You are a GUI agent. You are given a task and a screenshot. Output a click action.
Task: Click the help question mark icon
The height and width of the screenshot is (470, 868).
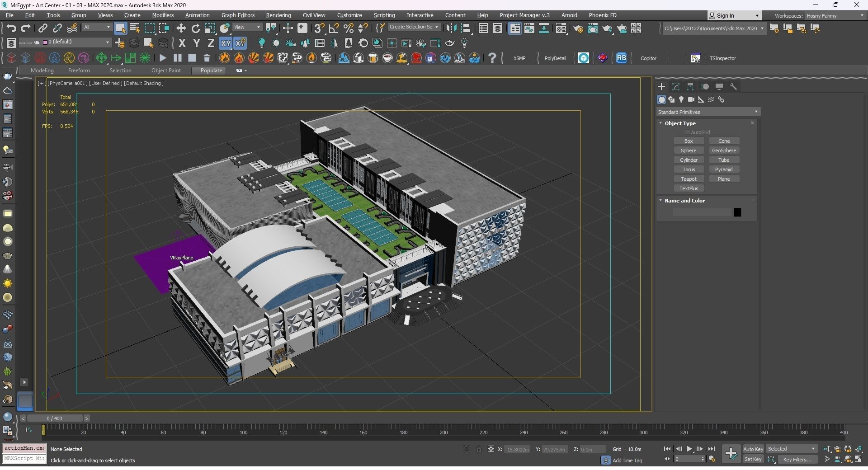coord(492,58)
